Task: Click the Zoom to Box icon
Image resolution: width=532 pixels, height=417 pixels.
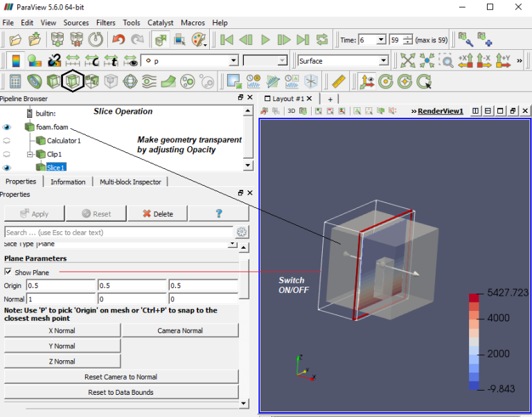Action: [x=446, y=61]
